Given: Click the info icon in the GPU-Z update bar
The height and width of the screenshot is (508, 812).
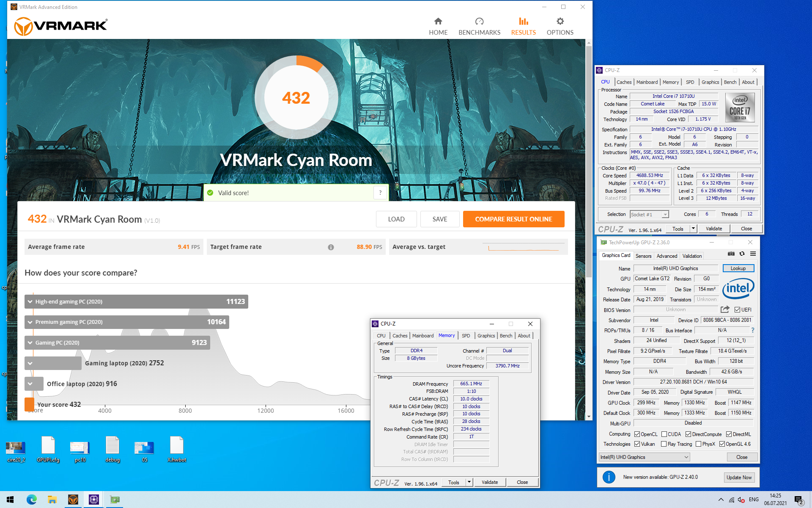Looking at the screenshot, I should pyautogui.click(x=609, y=477).
